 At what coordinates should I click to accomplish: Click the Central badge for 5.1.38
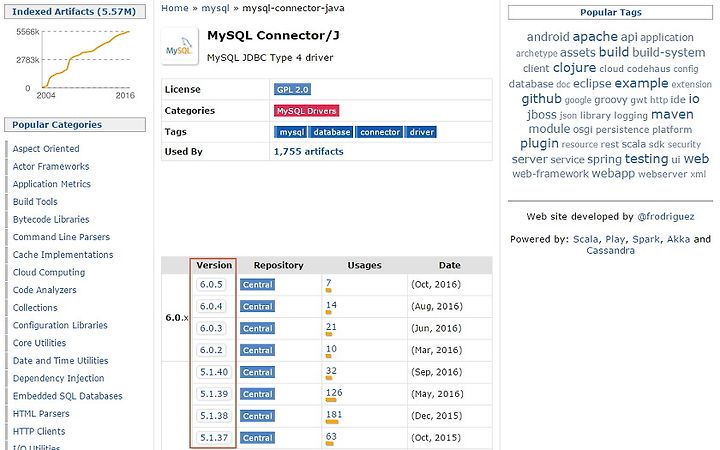257,416
